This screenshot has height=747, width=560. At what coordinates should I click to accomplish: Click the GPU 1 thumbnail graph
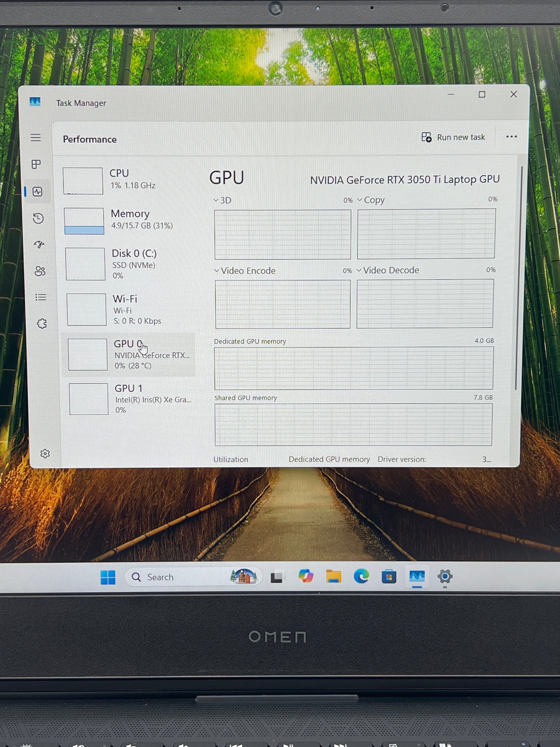(x=89, y=399)
